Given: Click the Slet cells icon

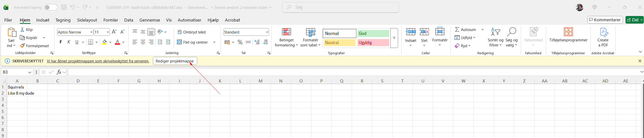Looking at the screenshot, I should (424, 32).
